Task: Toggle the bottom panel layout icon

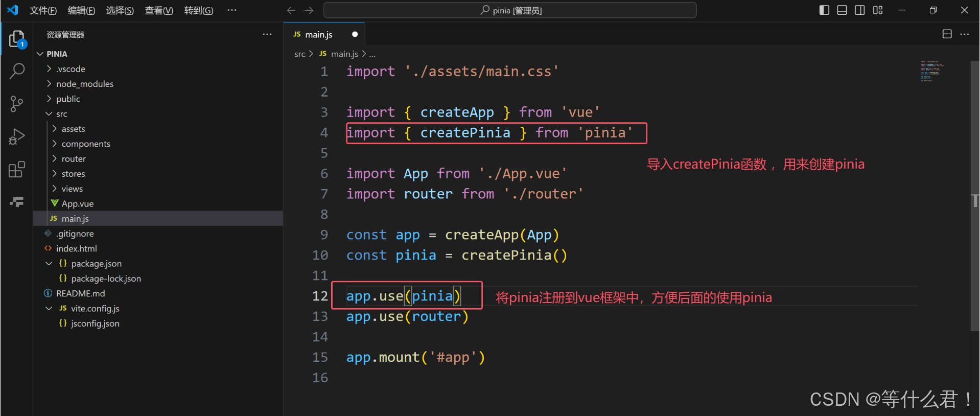Action: click(842, 10)
